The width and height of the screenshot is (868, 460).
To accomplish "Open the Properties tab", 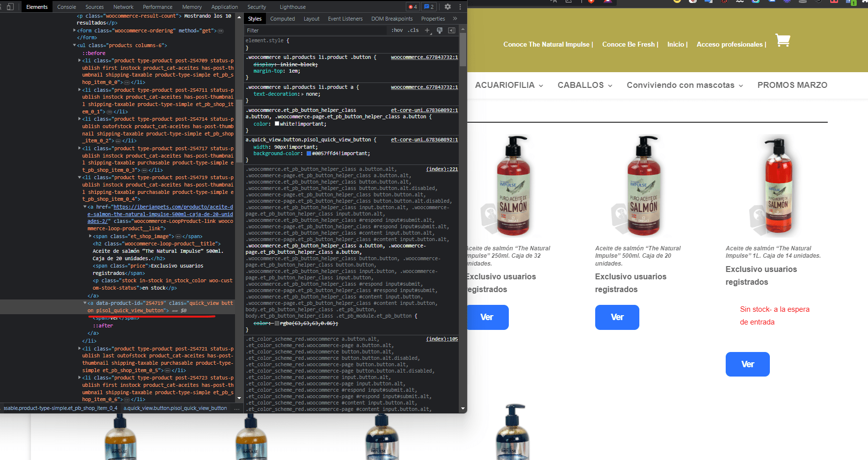I will coord(433,19).
